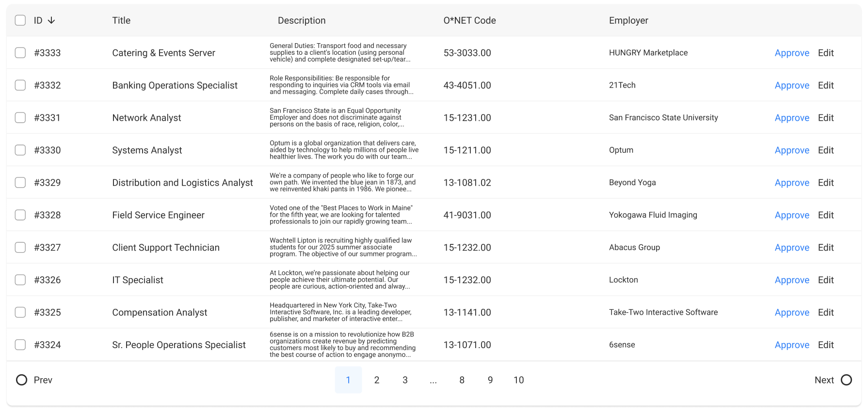Click the Employer column header
This screenshot has width=868, height=415.
coord(628,20)
